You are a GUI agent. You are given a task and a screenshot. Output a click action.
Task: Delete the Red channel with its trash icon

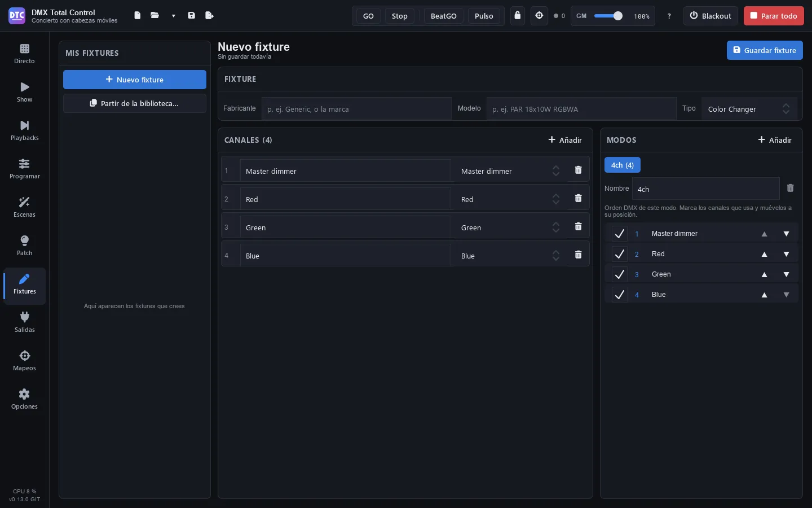[578, 198]
